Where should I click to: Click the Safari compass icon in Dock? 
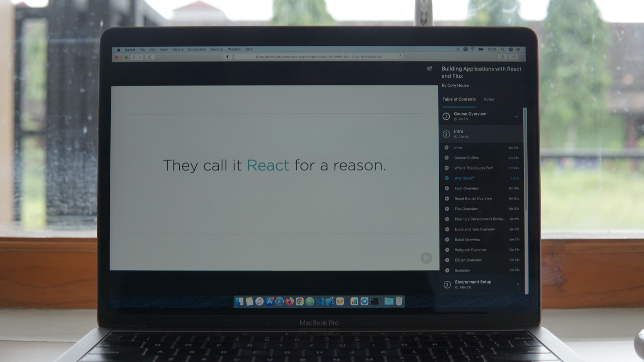[279, 301]
